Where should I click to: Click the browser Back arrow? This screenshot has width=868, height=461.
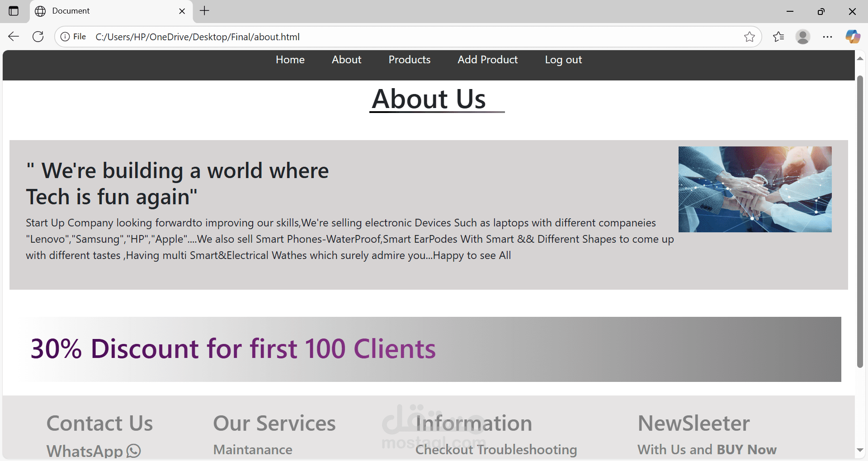14,37
